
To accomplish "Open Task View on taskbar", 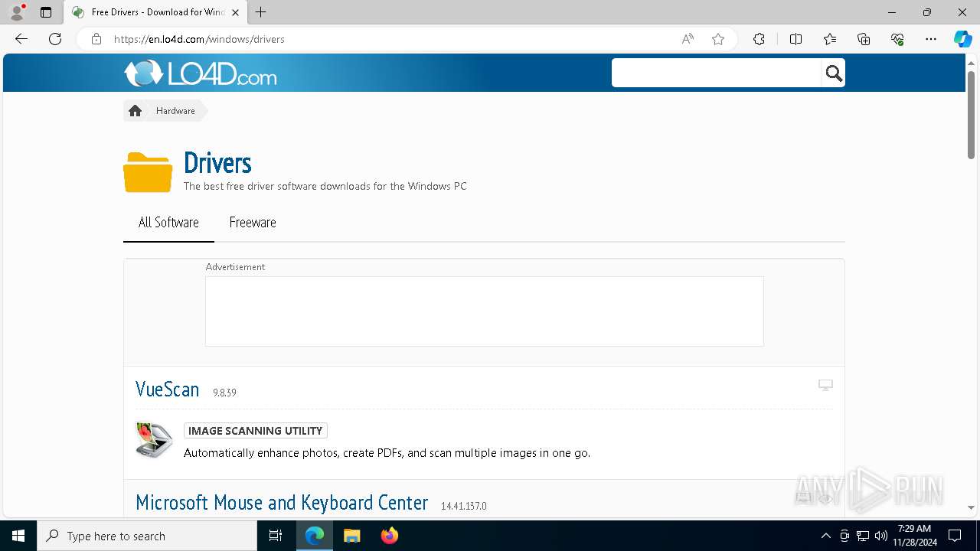I will pyautogui.click(x=276, y=536).
